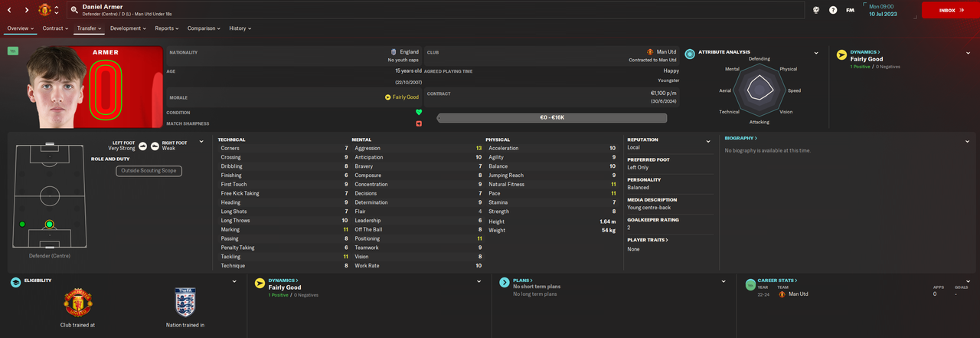Select the left-back position dot on pitch
980x338 pixels.
(22, 224)
